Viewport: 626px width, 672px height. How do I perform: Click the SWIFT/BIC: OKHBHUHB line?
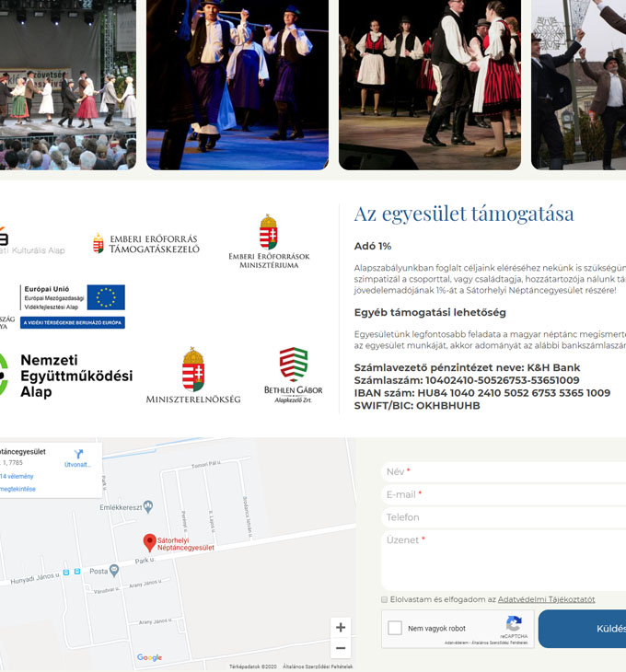[x=417, y=406]
